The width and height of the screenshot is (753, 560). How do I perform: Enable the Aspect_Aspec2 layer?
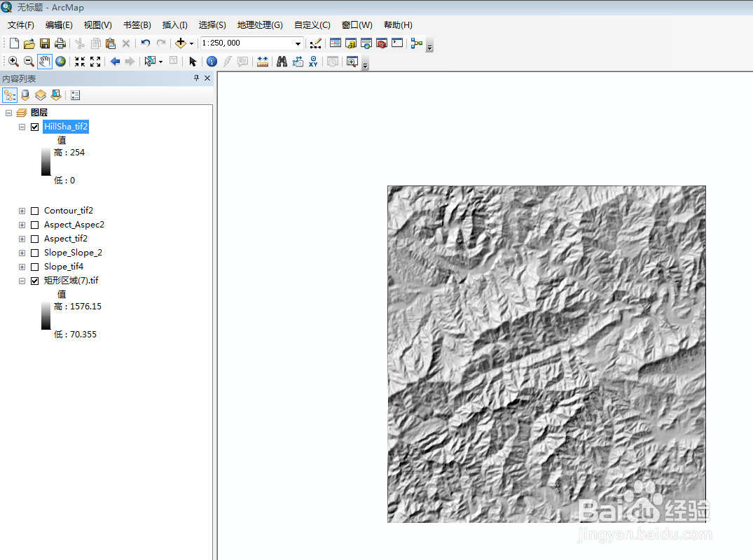34,225
